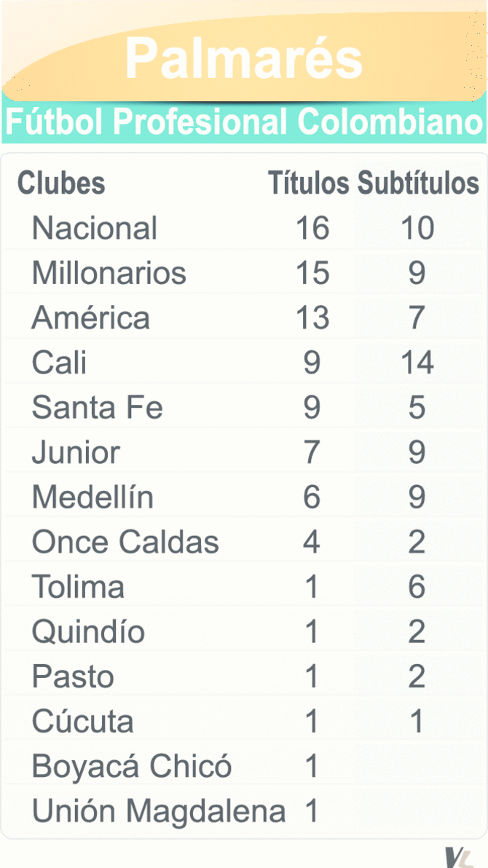Click the Palmarés title banner
This screenshot has width=488, height=868.
point(244,58)
